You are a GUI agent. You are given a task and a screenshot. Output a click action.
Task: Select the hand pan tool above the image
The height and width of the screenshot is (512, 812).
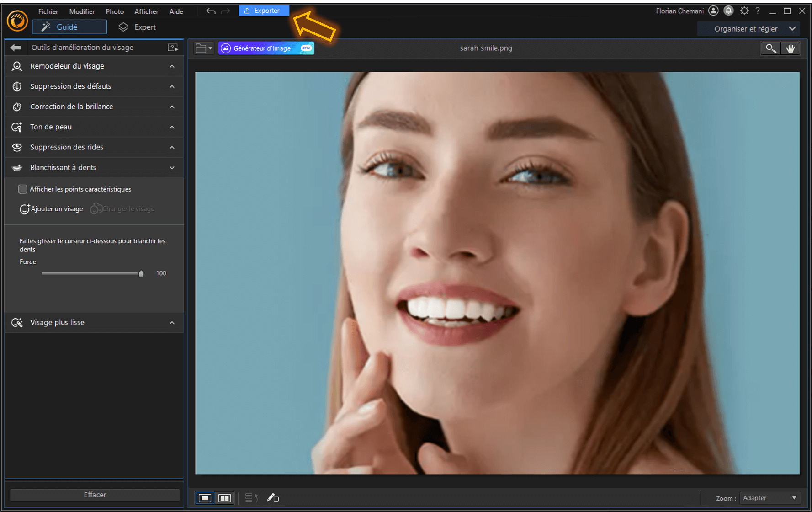point(791,48)
